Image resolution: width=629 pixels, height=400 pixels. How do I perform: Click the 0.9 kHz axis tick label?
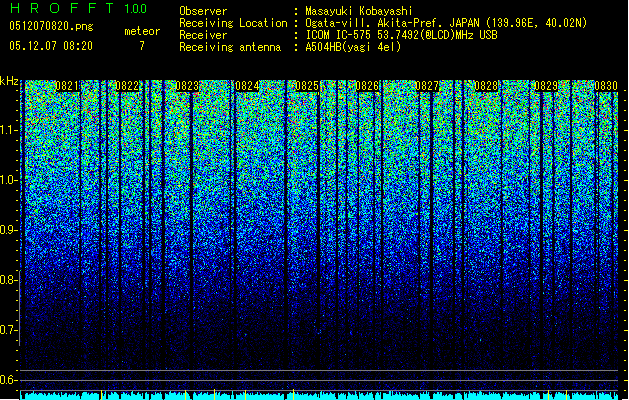point(9,230)
